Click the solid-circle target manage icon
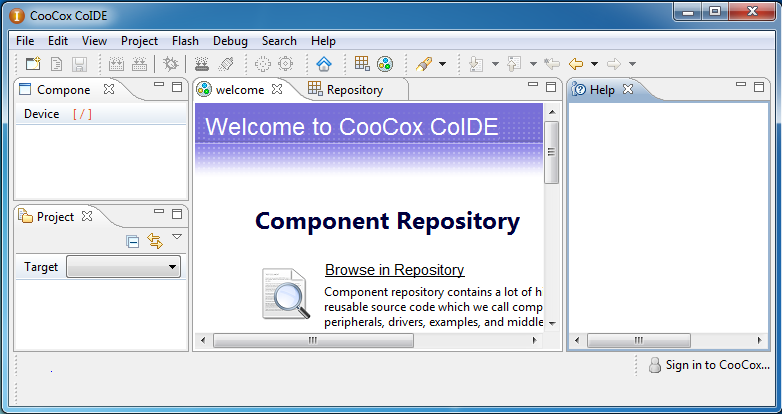Screen dimensions: 782x414 [285, 64]
